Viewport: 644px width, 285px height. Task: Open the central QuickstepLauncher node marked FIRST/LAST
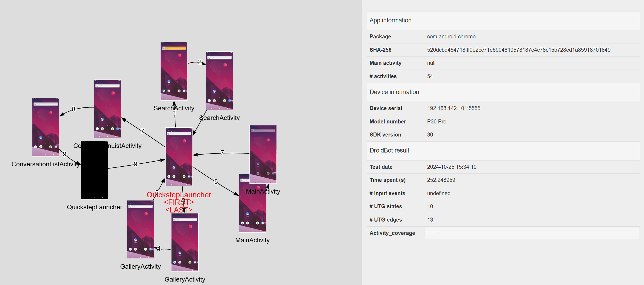point(179,156)
